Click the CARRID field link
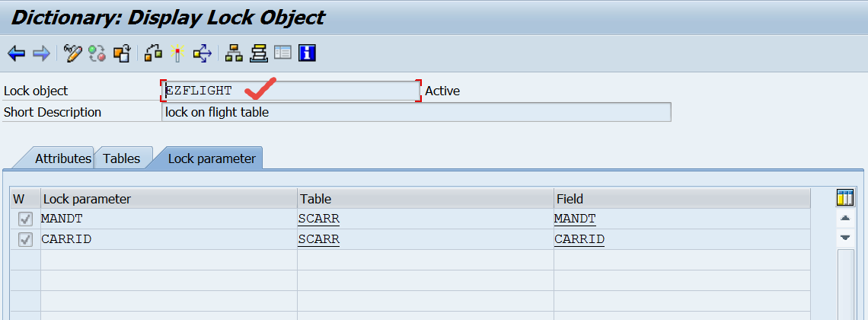This screenshot has height=320, width=868. (x=579, y=239)
